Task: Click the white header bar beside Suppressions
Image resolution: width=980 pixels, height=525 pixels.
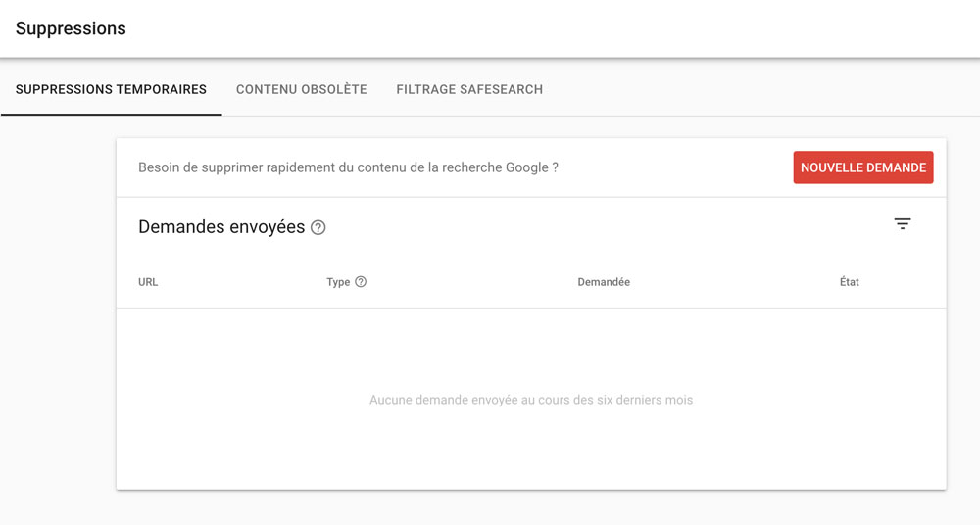Action: (550, 28)
